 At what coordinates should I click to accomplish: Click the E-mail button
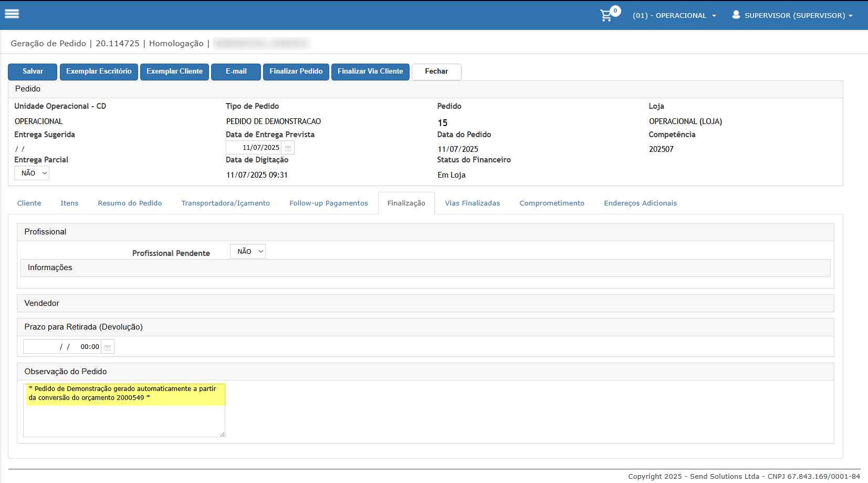(x=236, y=71)
